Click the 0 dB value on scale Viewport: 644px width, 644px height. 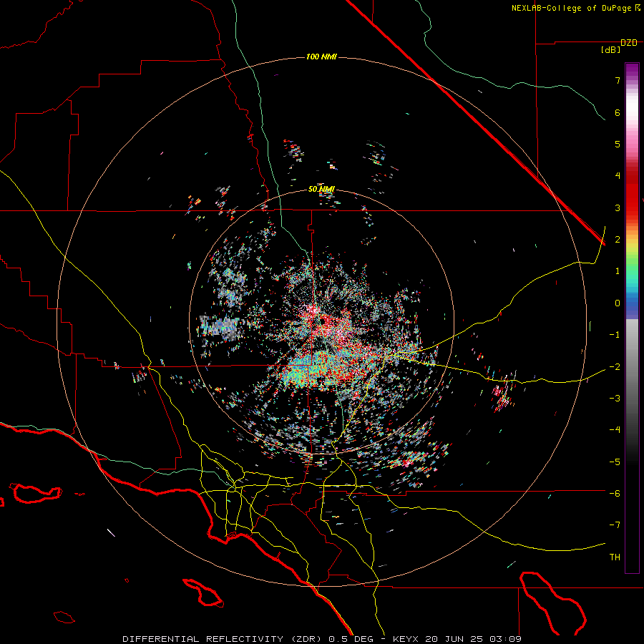pos(618,303)
